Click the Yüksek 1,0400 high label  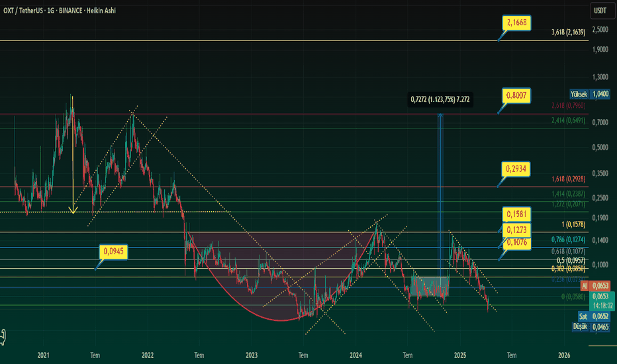coord(590,94)
